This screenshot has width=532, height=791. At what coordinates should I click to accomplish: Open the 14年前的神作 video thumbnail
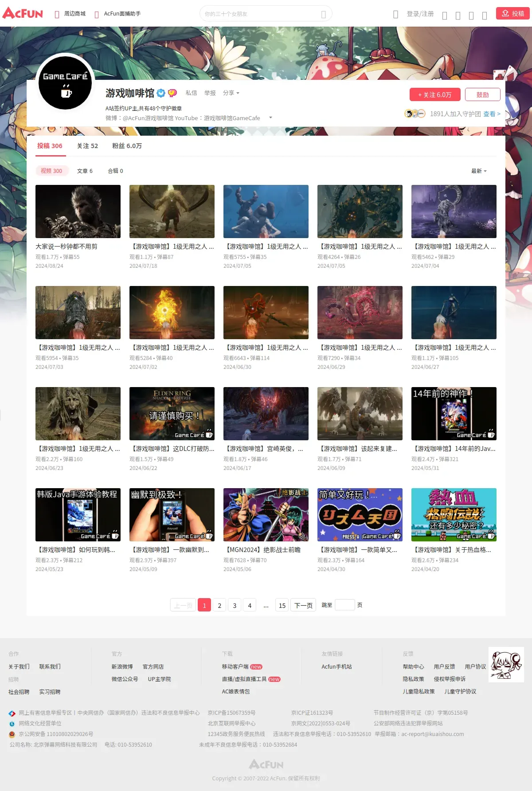454,414
